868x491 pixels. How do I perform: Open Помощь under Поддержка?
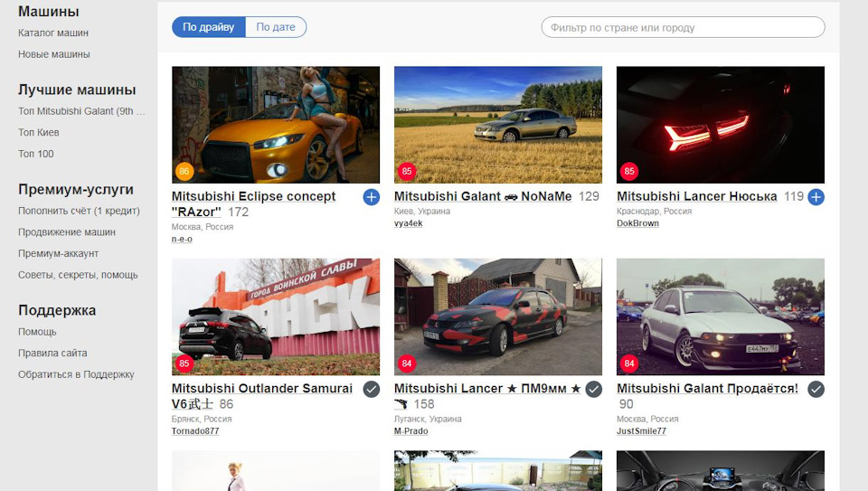tap(37, 332)
